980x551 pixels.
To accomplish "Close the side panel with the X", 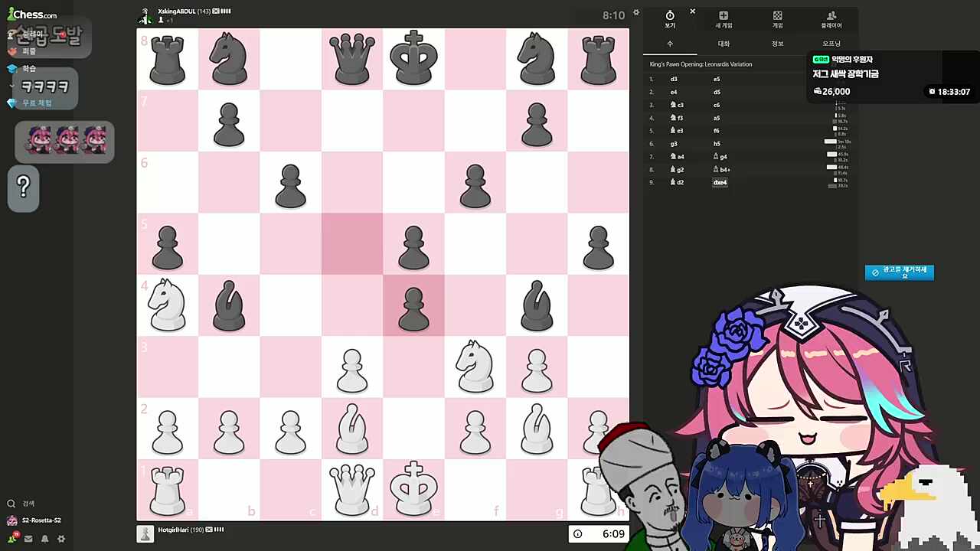I will click(x=692, y=11).
